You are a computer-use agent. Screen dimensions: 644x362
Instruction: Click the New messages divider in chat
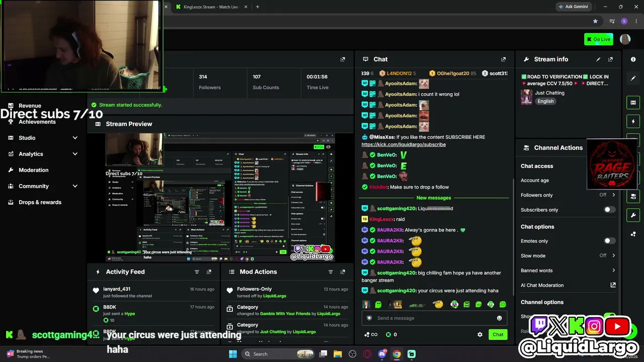pos(434,198)
